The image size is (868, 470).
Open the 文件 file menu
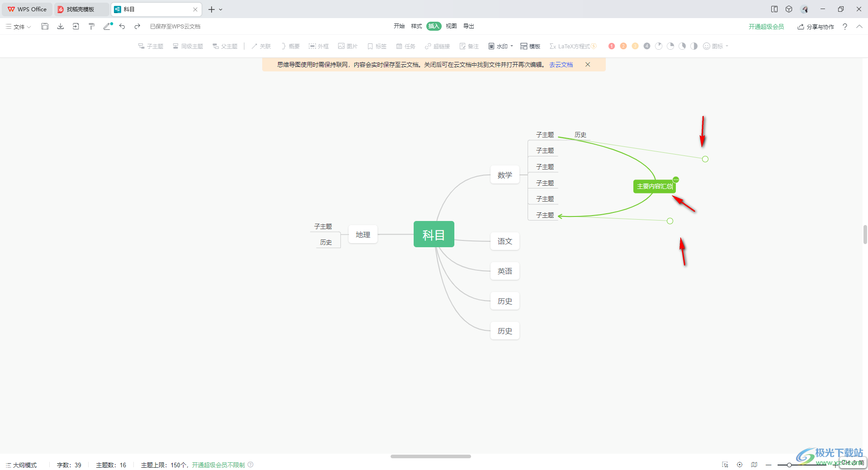19,27
